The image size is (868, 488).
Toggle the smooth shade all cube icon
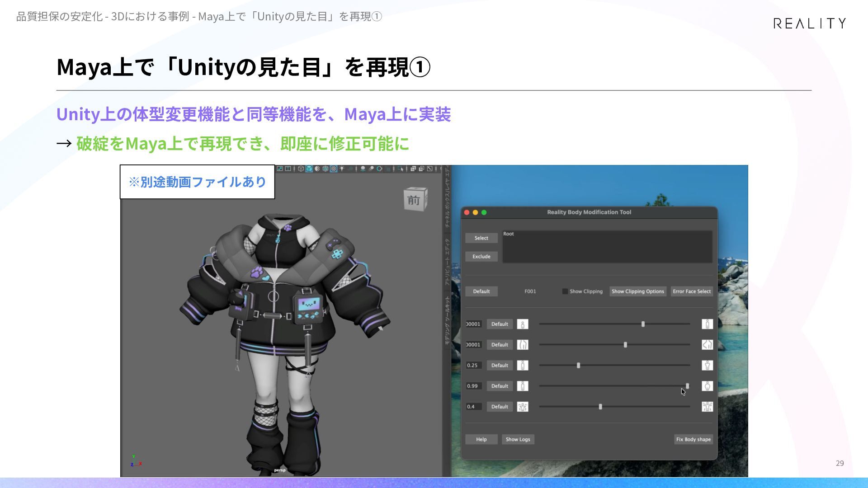coord(309,169)
